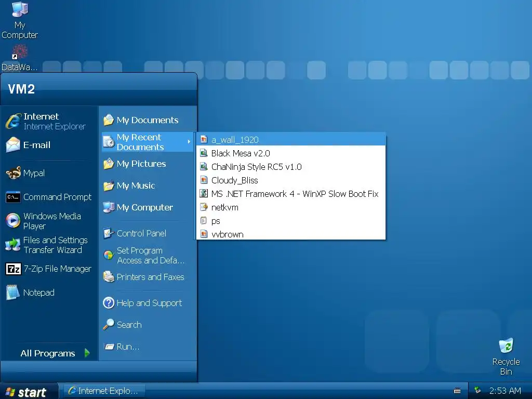
Task: Start Files and Settings Transfer Wizard icon
Action: tap(13, 245)
